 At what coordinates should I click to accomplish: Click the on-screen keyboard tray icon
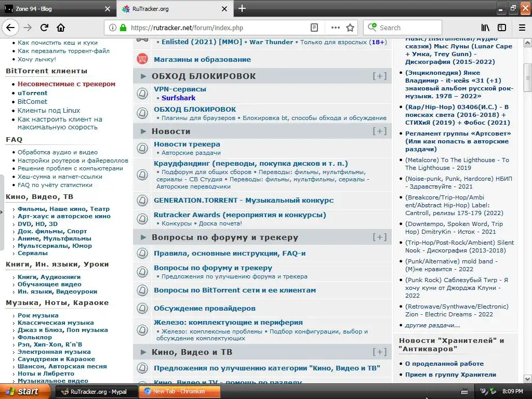tap(464, 392)
